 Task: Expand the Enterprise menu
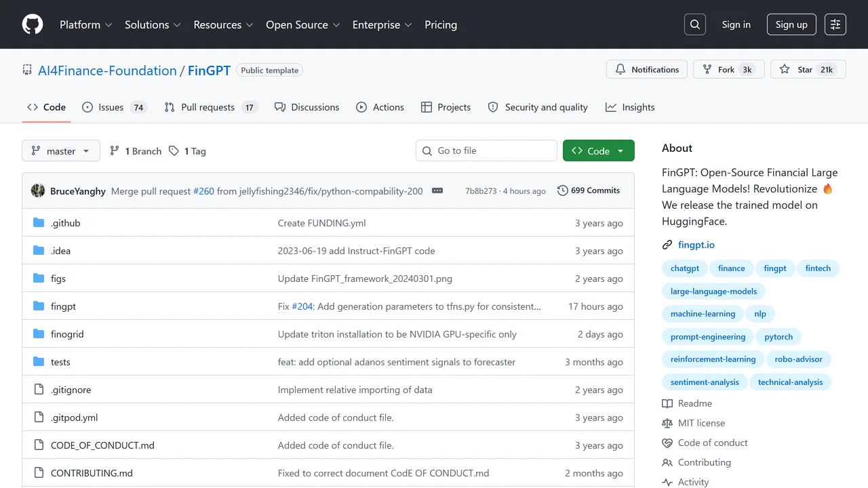pos(382,24)
